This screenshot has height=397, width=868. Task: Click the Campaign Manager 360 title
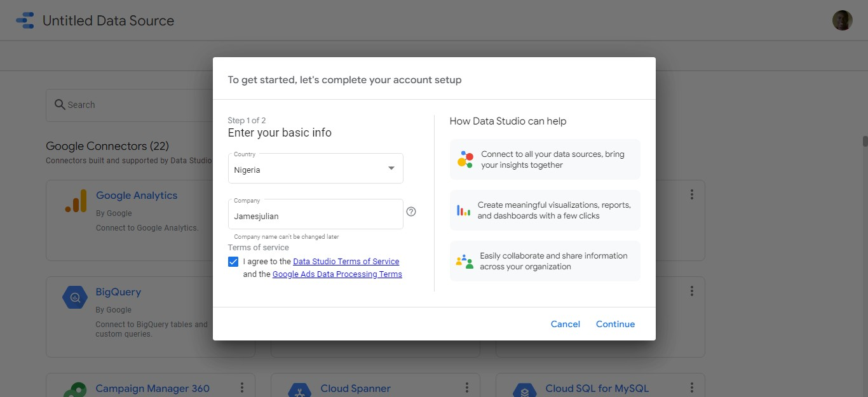point(153,388)
